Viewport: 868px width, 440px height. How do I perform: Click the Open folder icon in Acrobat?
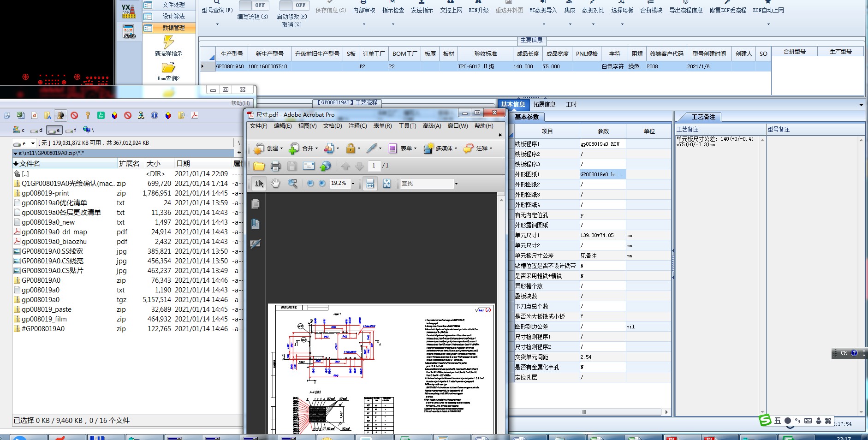(x=259, y=166)
